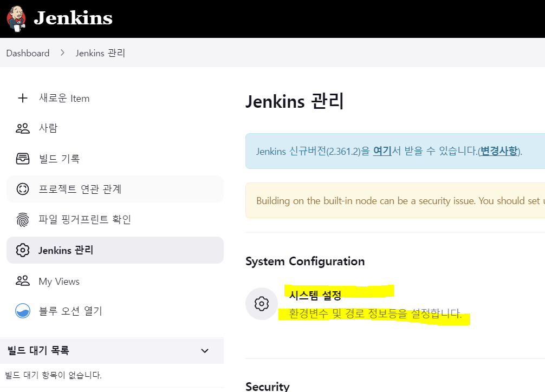Viewport: 545px width, 392px height.
Task: Go to Dashboard breadcrumb
Action: 28,53
